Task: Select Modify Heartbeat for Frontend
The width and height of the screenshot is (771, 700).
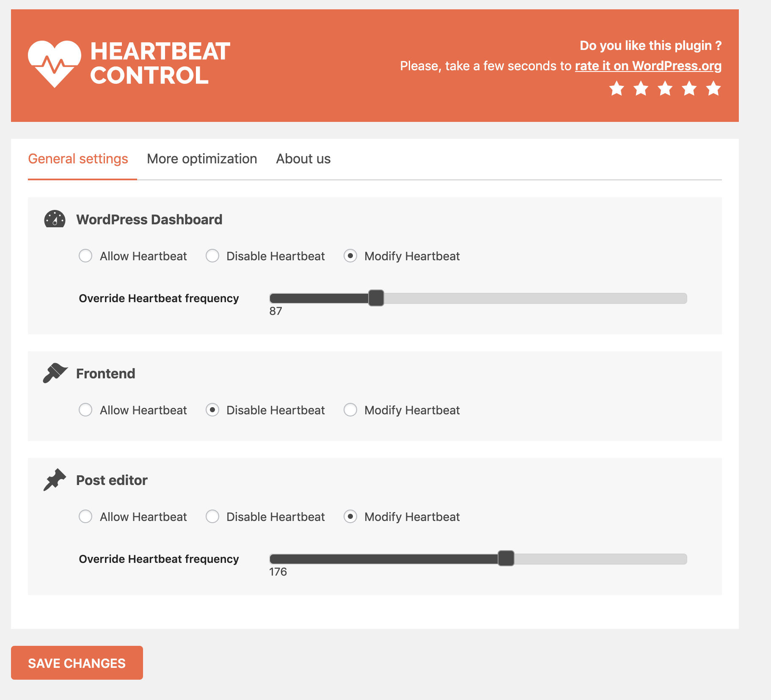Action: [x=350, y=410]
